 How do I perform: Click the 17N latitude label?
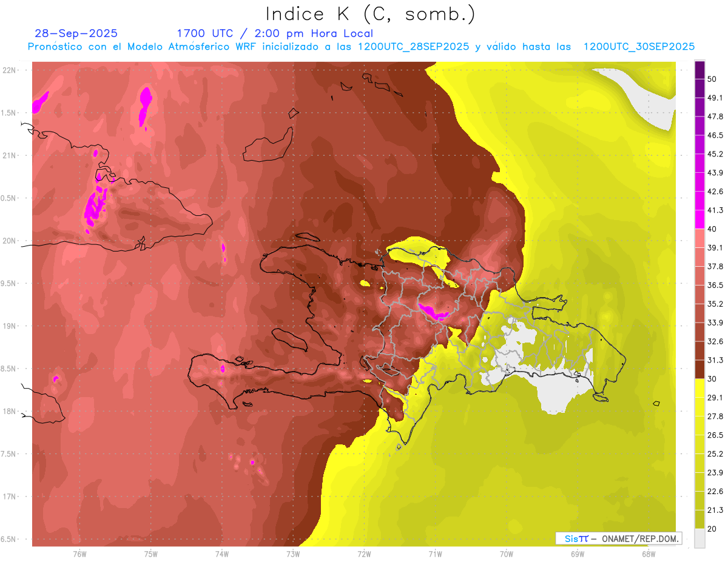10,497
